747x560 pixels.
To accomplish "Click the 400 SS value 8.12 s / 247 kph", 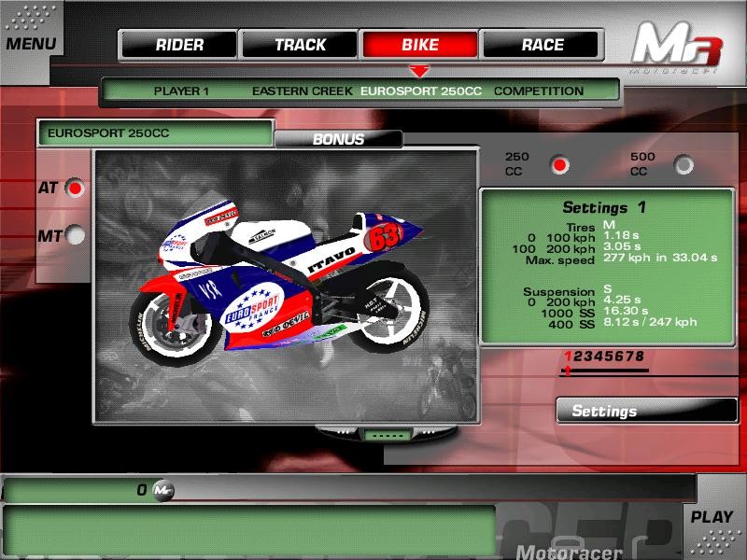I will pyautogui.click(x=650, y=322).
